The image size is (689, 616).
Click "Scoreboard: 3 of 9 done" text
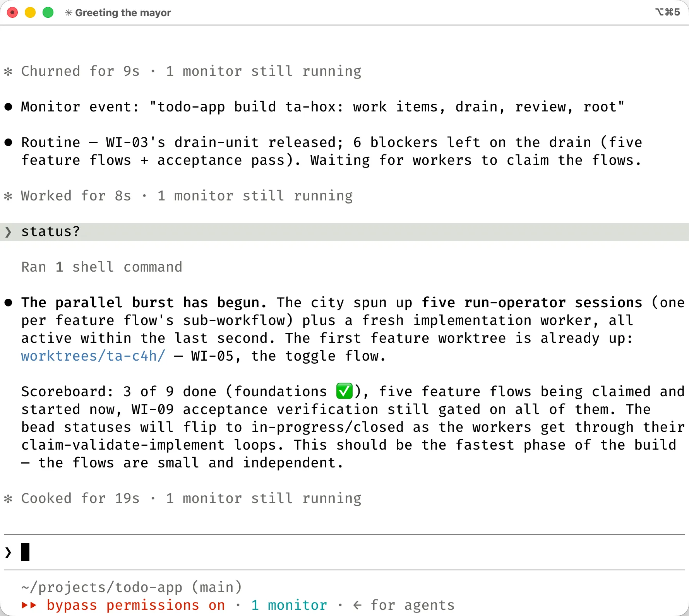pyautogui.click(x=118, y=392)
